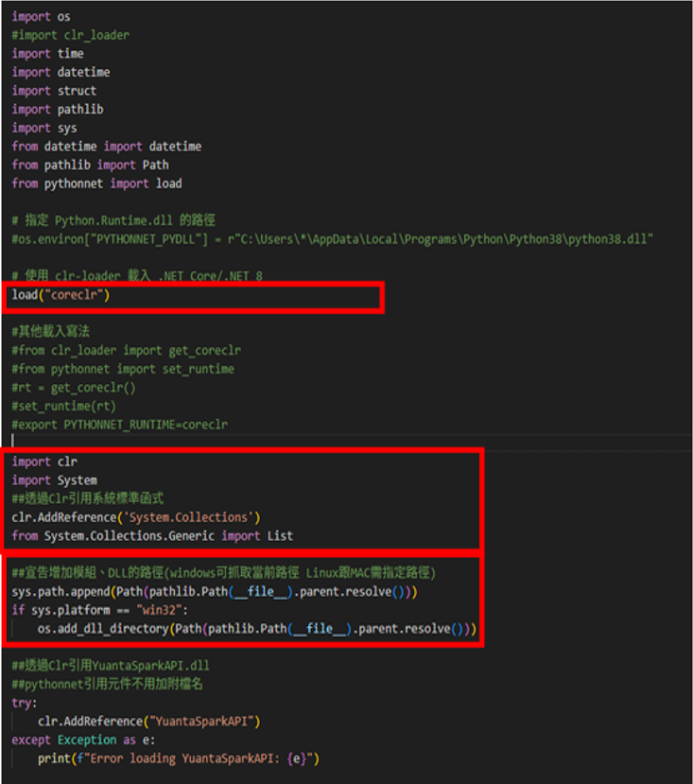Click the comment about DLL路徑 for Linux and MAC
Viewport: 693px width, 784px height.
223,572
